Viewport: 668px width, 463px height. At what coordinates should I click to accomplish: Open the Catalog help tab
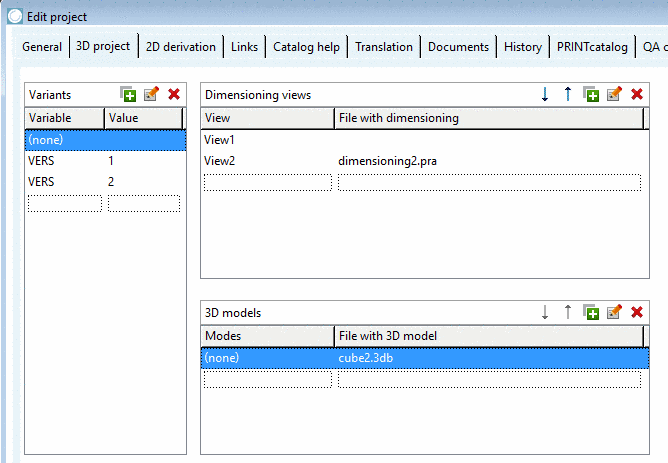[306, 46]
